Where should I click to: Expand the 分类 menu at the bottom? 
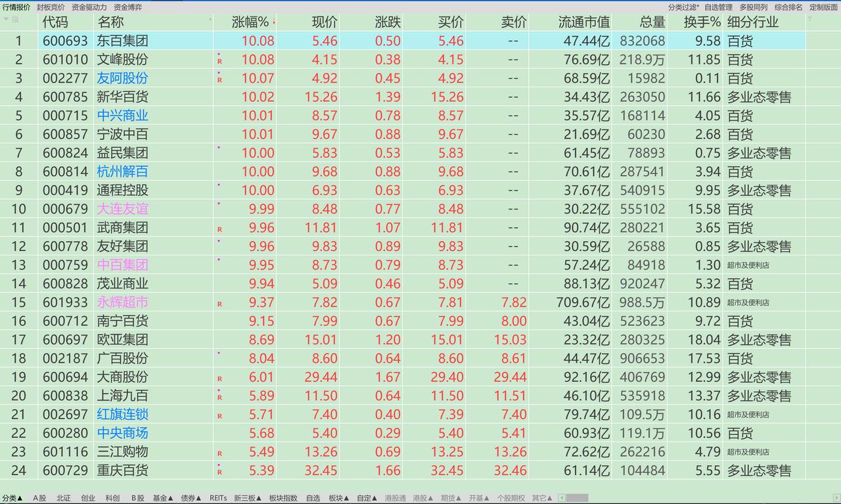tap(12, 498)
